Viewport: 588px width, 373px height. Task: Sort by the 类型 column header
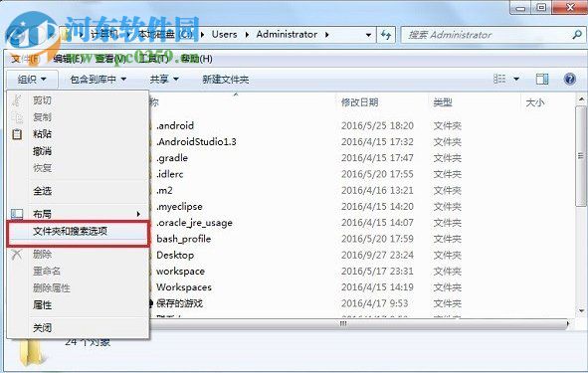[443, 102]
